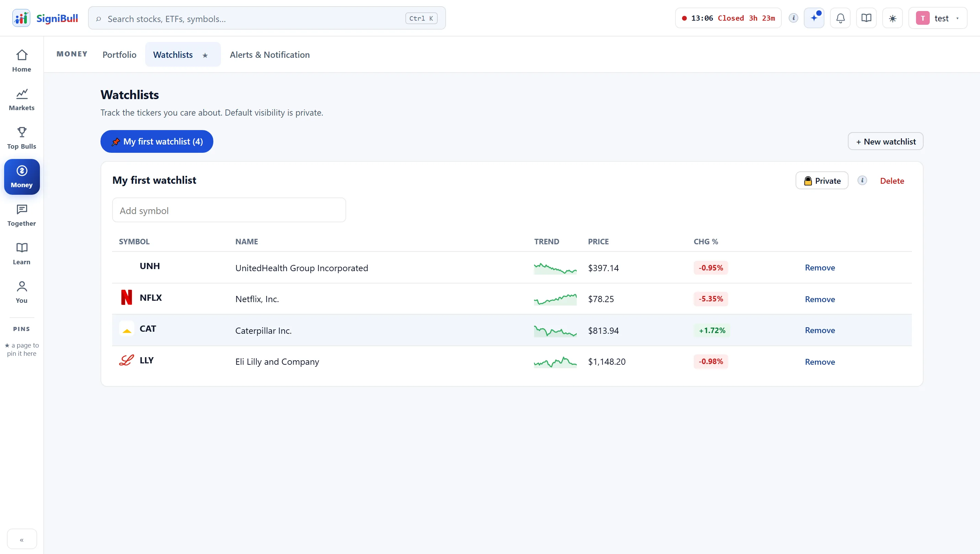The height and width of the screenshot is (554, 980).
Task: Go to the You profile section
Action: click(x=22, y=292)
